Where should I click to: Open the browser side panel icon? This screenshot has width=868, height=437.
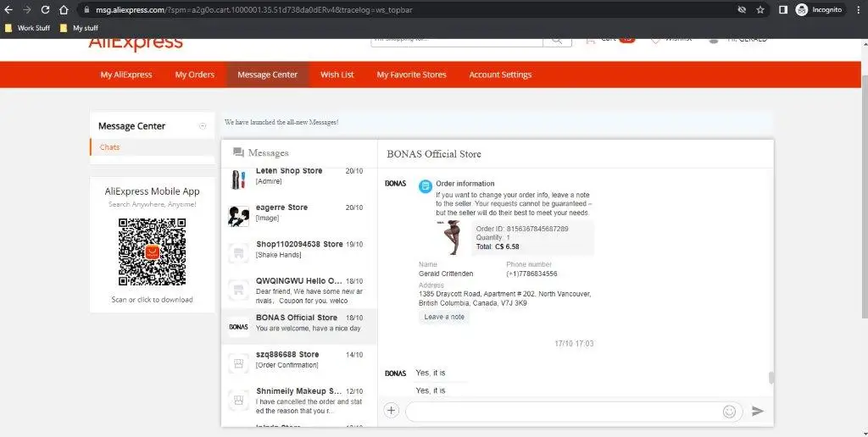pyautogui.click(x=782, y=10)
